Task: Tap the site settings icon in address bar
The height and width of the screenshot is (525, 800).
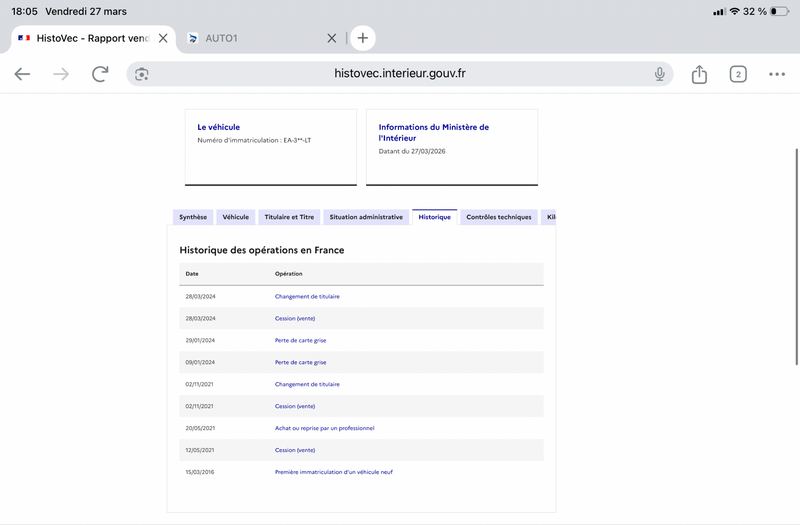Action: click(142, 74)
